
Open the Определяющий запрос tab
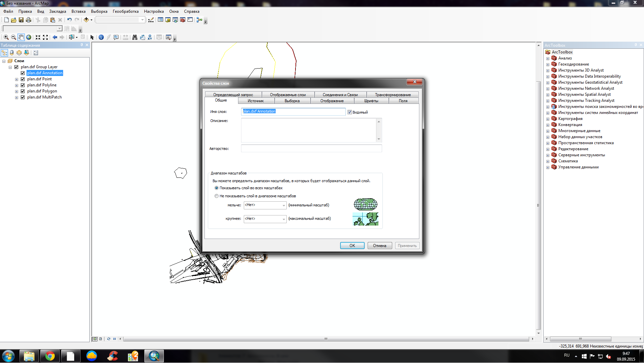click(x=233, y=95)
